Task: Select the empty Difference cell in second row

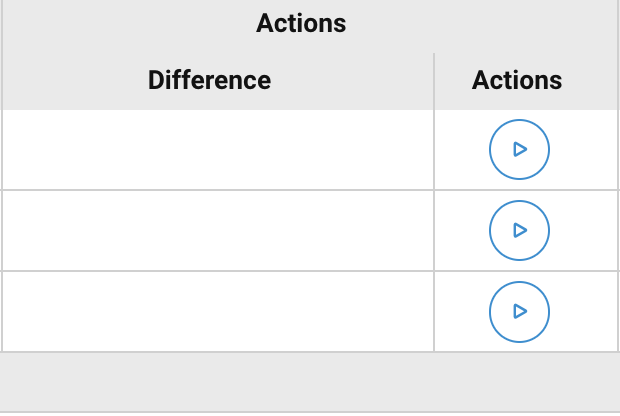Action: coord(218,230)
